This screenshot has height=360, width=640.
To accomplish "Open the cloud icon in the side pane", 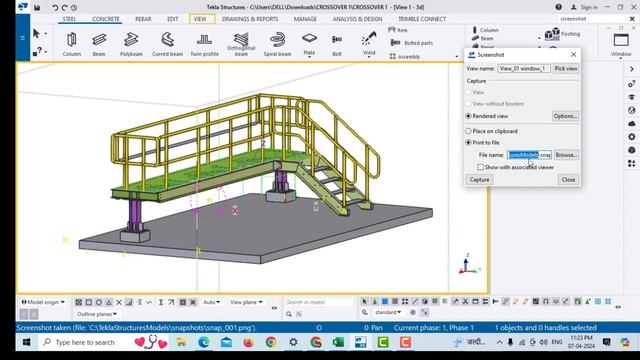I will click(631, 123).
